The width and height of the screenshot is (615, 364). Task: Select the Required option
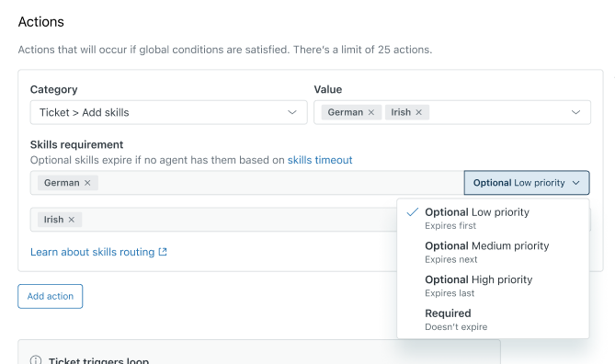pos(493,319)
